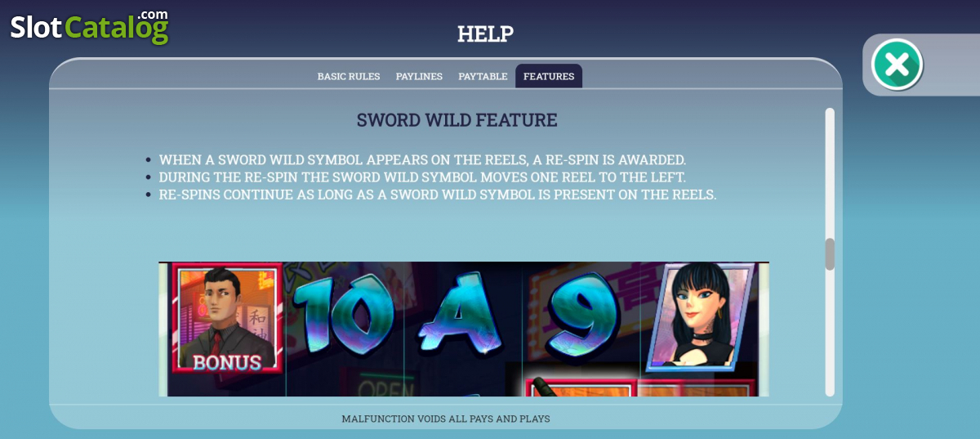
Task: Close the help panel with green X
Action: tap(897, 64)
